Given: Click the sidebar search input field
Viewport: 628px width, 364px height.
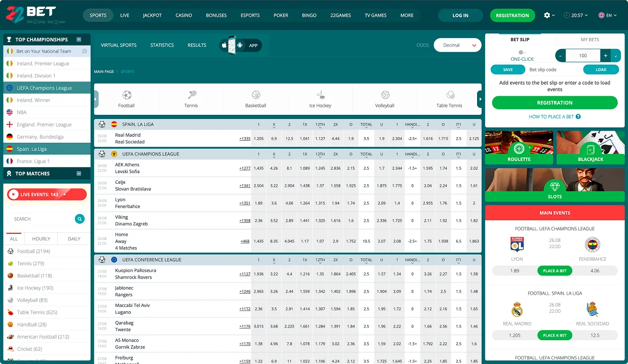Looking at the screenshot, I should [x=42, y=219].
